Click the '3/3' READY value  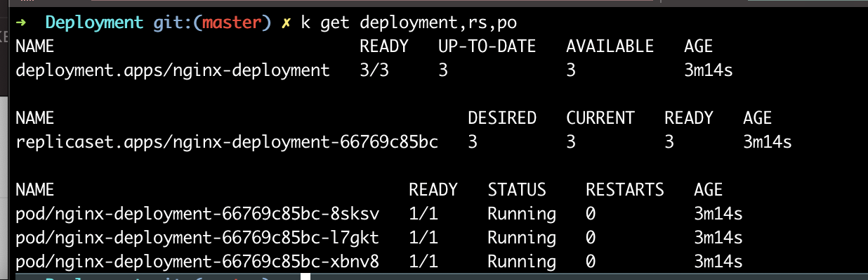click(374, 70)
